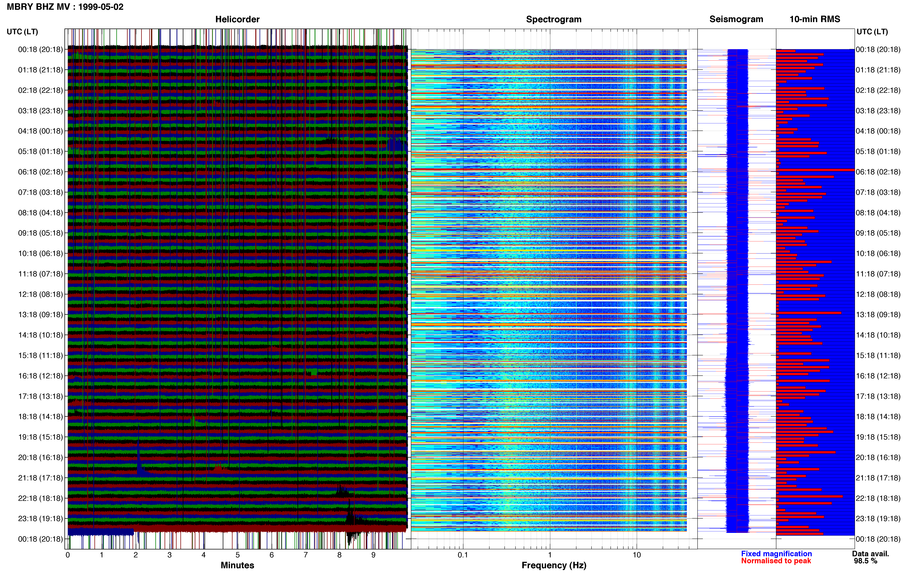Image resolution: width=924 pixels, height=578 pixels.
Task: Click left time label '07:18 (03:18)'
Action: [41, 192]
